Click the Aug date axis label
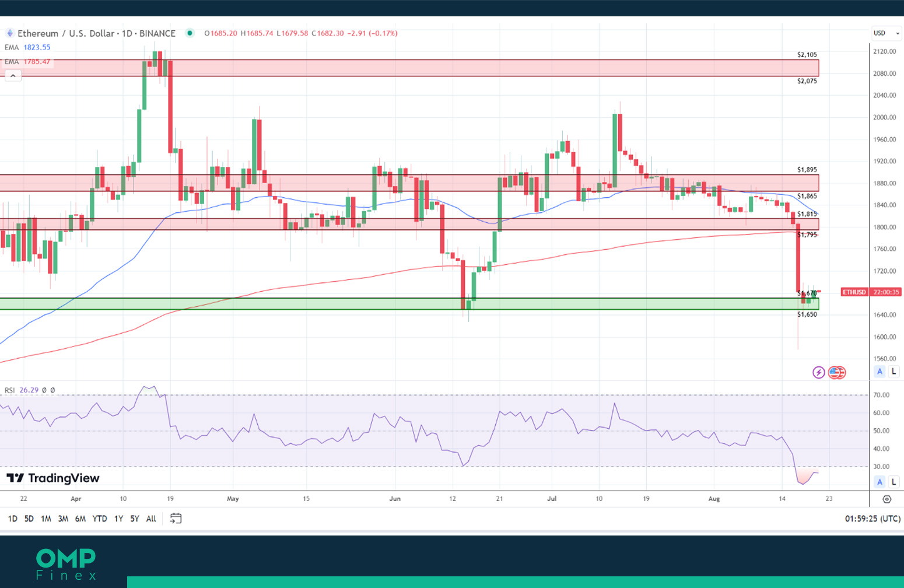The height and width of the screenshot is (588, 904). [x=714, y=499]
